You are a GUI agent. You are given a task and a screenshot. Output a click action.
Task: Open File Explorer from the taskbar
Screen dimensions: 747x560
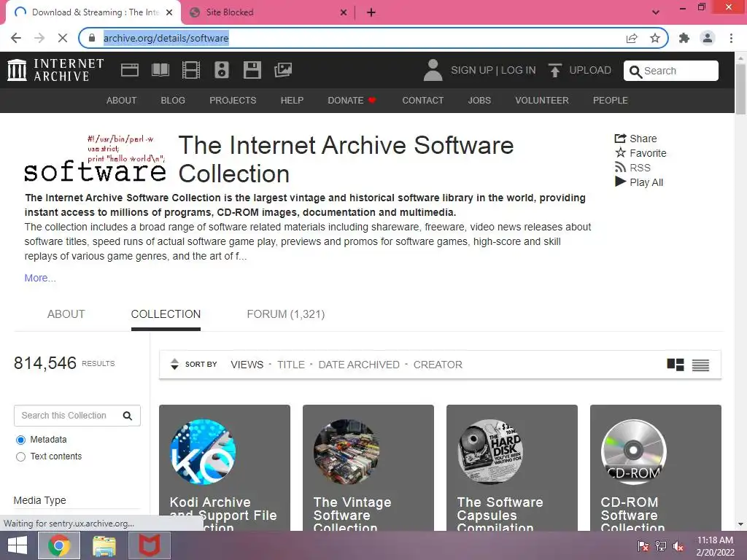(104, 545)
